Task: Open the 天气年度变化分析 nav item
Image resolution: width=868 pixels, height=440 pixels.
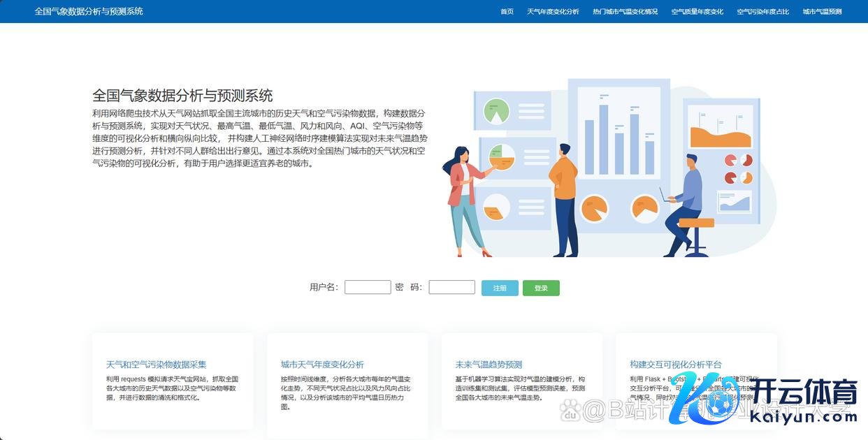Action: pos(553,12)
